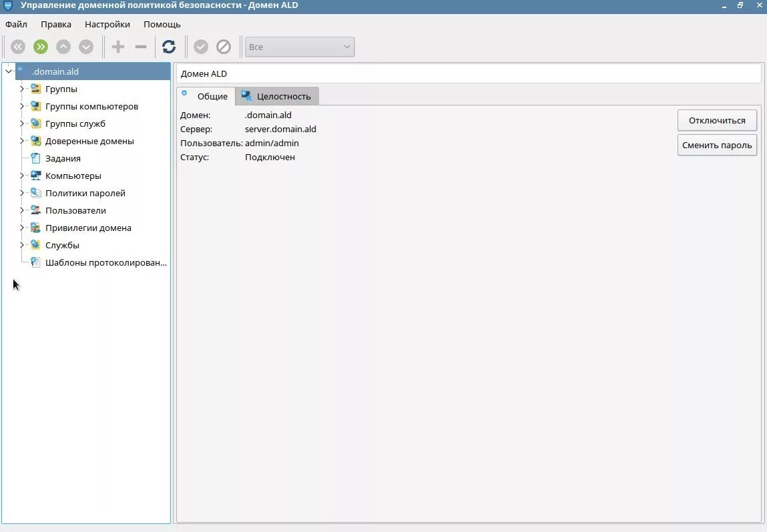This screenshot has width=767, height=532.
Task: Click the apply checkmark icon
Action: pyautogui.click(x=200, y=47)
